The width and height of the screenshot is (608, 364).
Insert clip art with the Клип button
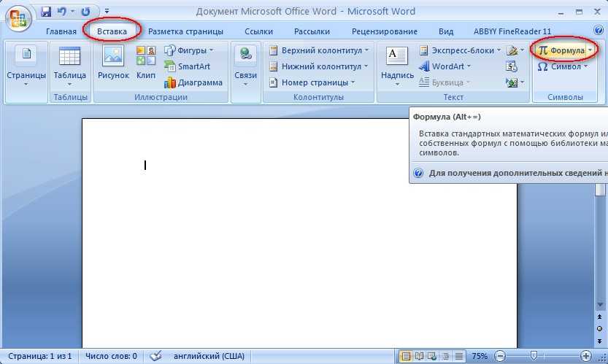coord(146,63)
